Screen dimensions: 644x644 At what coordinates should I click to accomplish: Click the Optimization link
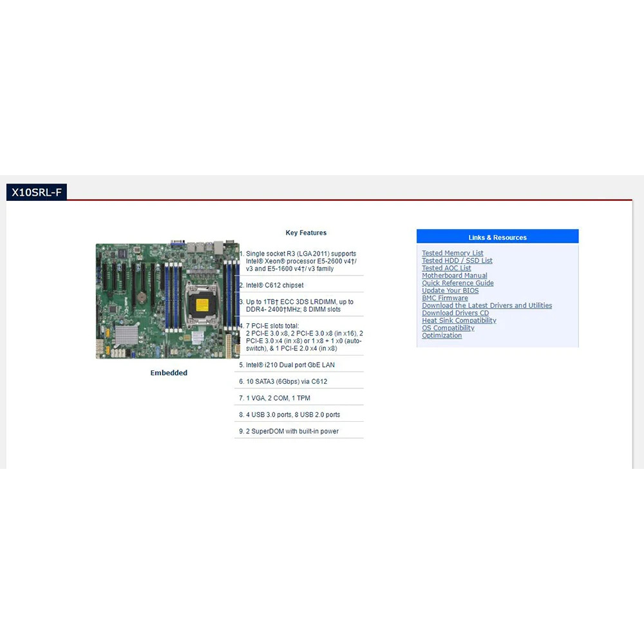(442, 335)
